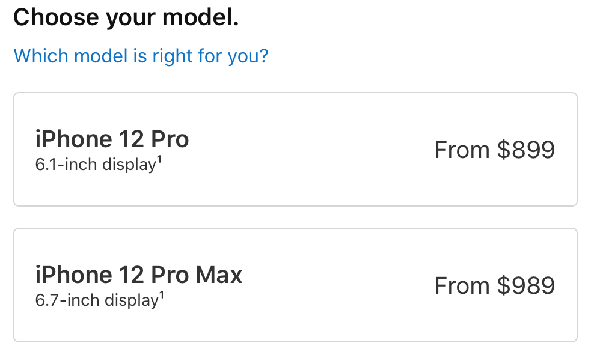Click the "6.7-inch display" label

(96, 300)
